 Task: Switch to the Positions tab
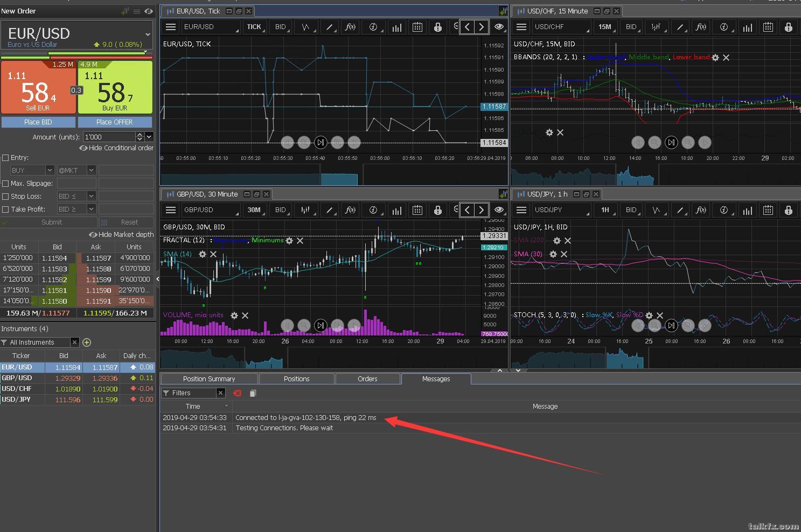(297, 379)
